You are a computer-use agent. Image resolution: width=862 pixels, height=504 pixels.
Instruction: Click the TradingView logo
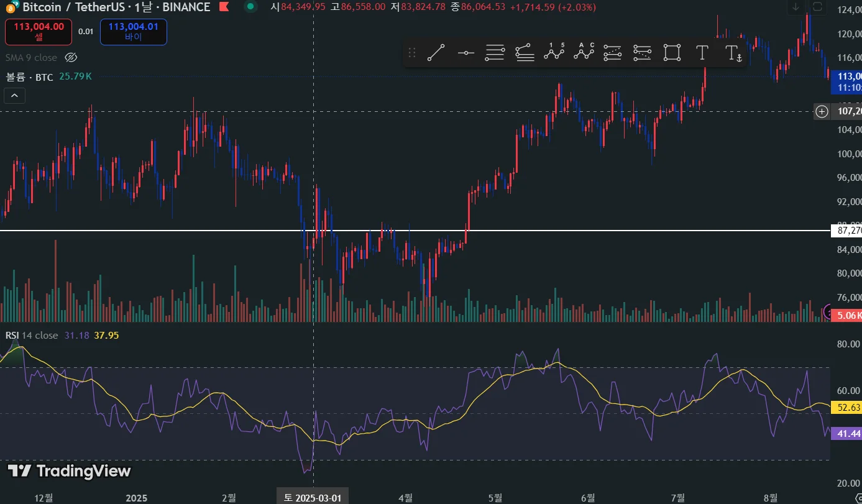(x=69, y=471)
